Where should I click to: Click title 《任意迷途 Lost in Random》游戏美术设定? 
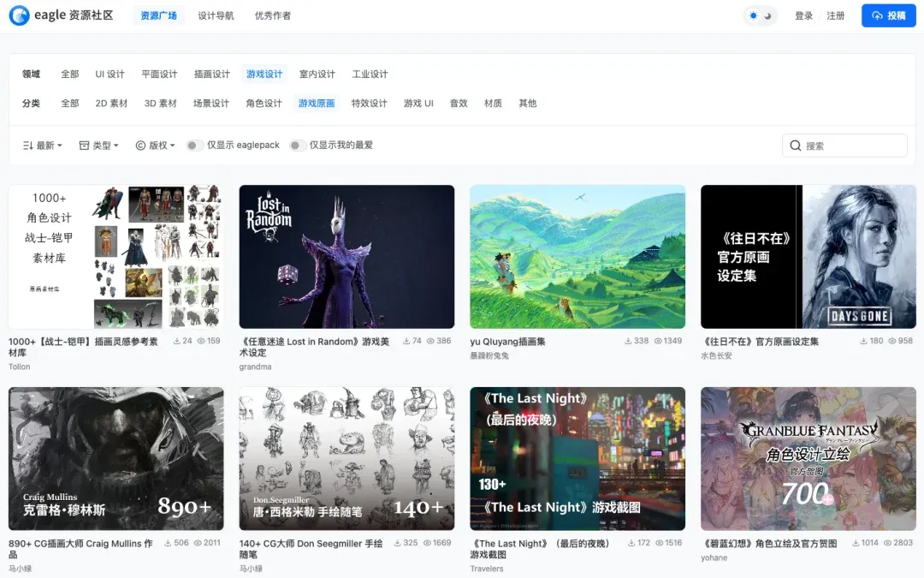tap(315, 347)
